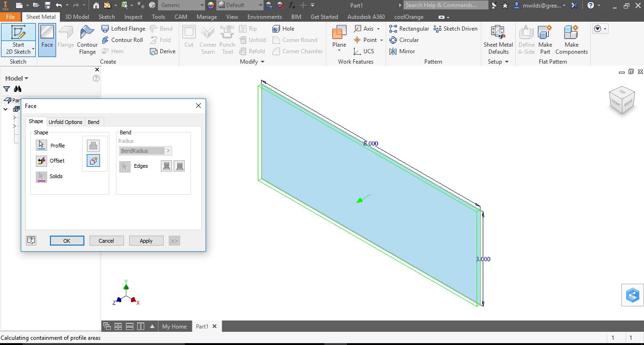Click the share icon in the viewport
644x345 pixels.
pyautogui.click(x=632, y=295)
